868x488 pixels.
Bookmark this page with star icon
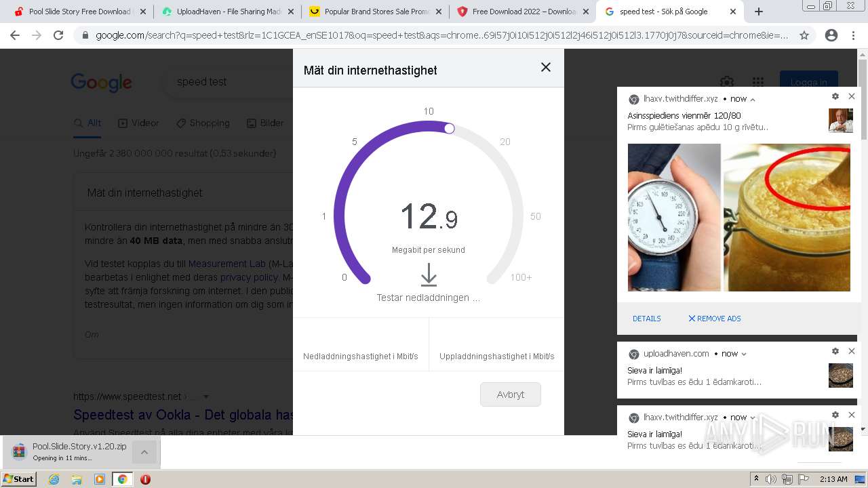(x=804, y=35)
